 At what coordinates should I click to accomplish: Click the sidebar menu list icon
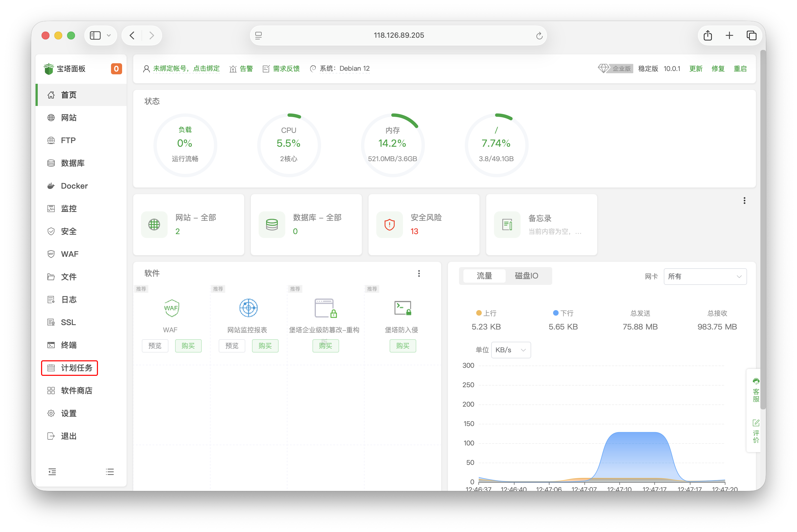tap(110, 472)
